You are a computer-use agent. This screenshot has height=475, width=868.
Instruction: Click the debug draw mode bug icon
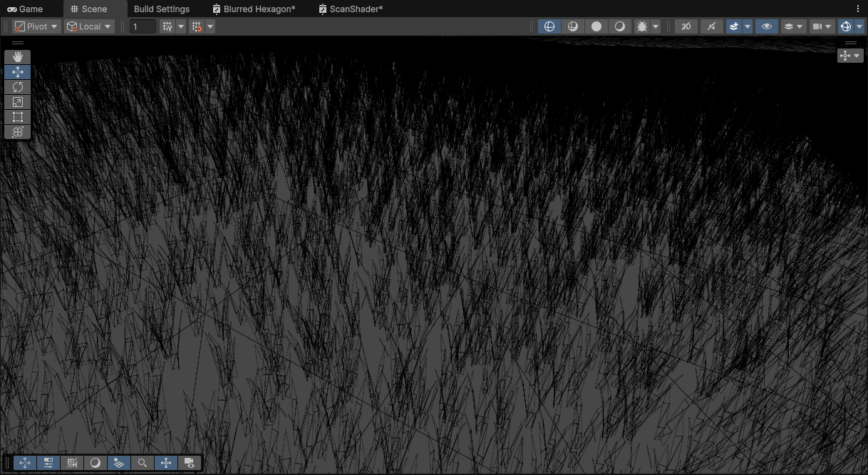coord(641,26)
